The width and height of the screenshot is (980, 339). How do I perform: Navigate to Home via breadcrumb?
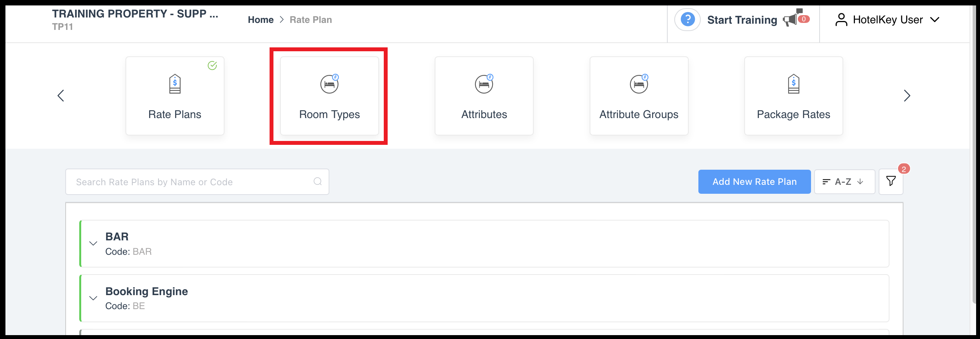coord(260,19)
